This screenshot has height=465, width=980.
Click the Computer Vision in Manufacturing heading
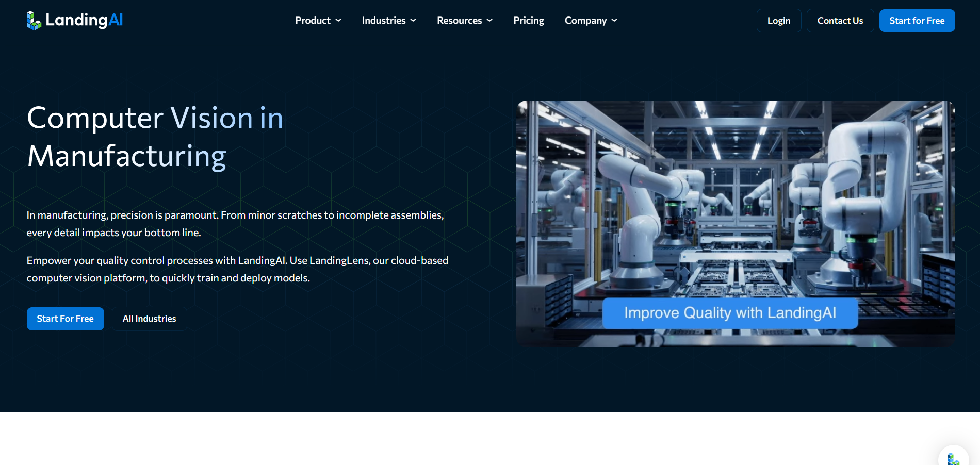[155, 137]
